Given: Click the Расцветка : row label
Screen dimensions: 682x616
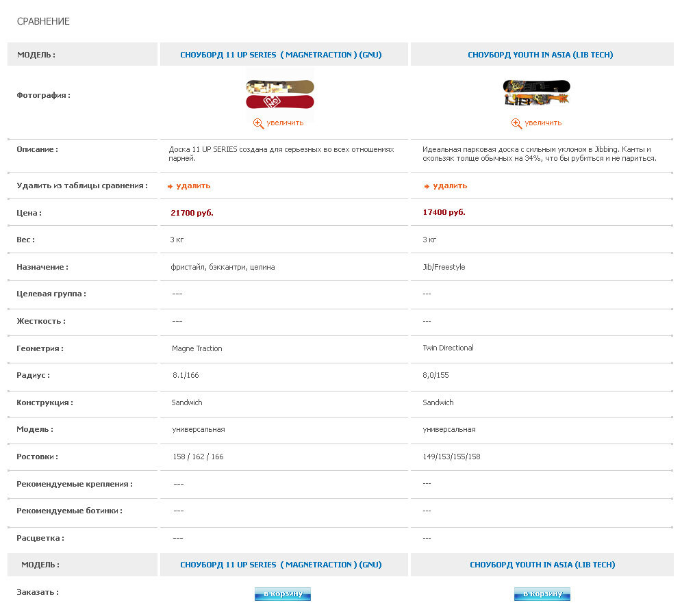Looking at the screenshot, I should coord(40,538).
